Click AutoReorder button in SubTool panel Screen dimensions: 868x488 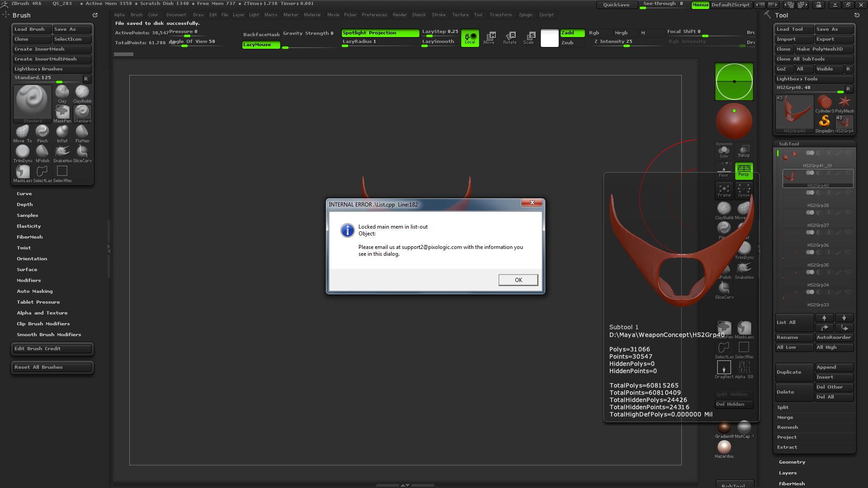click(834, 337)
